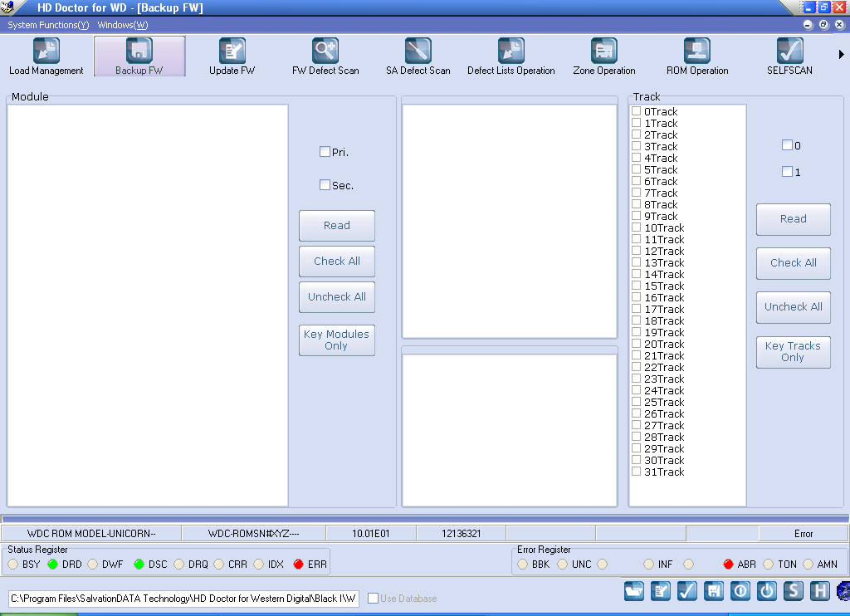Screen dimensions: 850x616
Task: Click Check All in the Track panel
Action: click(x=793, y=263)
